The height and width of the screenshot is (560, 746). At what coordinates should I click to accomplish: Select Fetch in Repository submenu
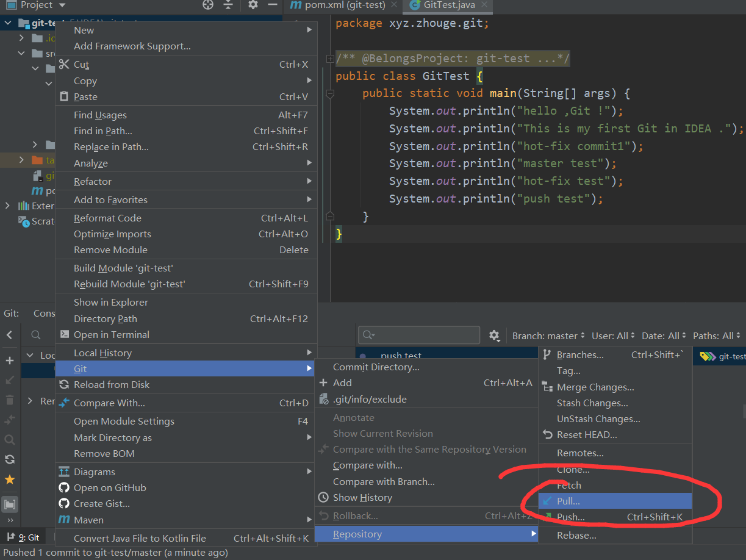pyautogui.click(x=615, y=485)
